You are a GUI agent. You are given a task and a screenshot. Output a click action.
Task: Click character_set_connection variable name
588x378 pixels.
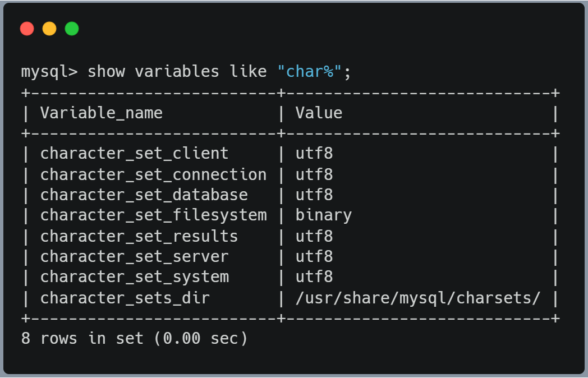[153, 174]
